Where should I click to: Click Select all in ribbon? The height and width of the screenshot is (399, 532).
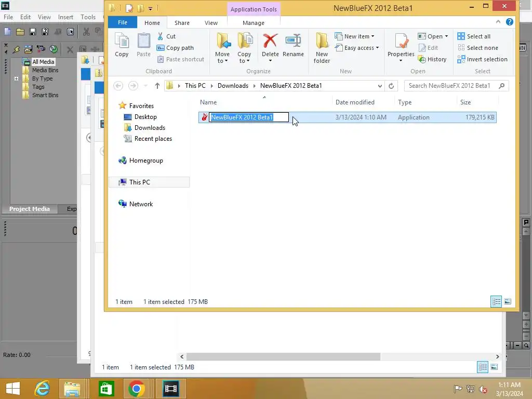tap(474, 36)
